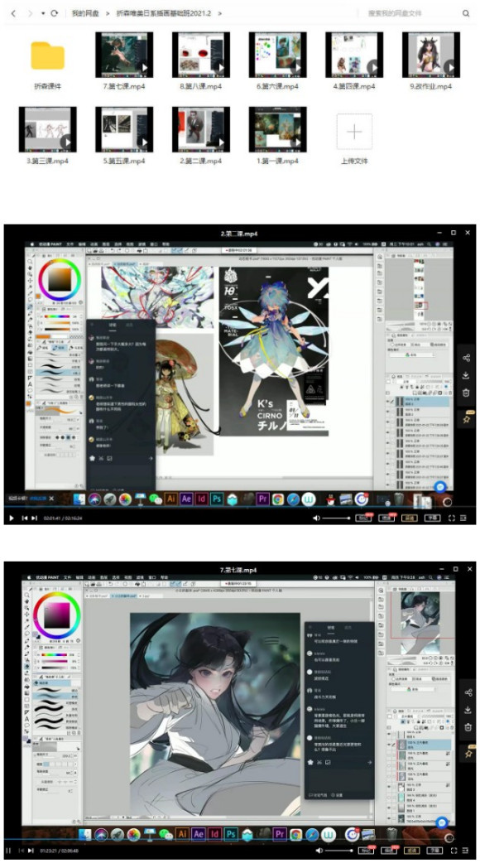480x868 pixels.
Task: Click the download icon beside the 2.第二课 video
Action: point(466,375)
